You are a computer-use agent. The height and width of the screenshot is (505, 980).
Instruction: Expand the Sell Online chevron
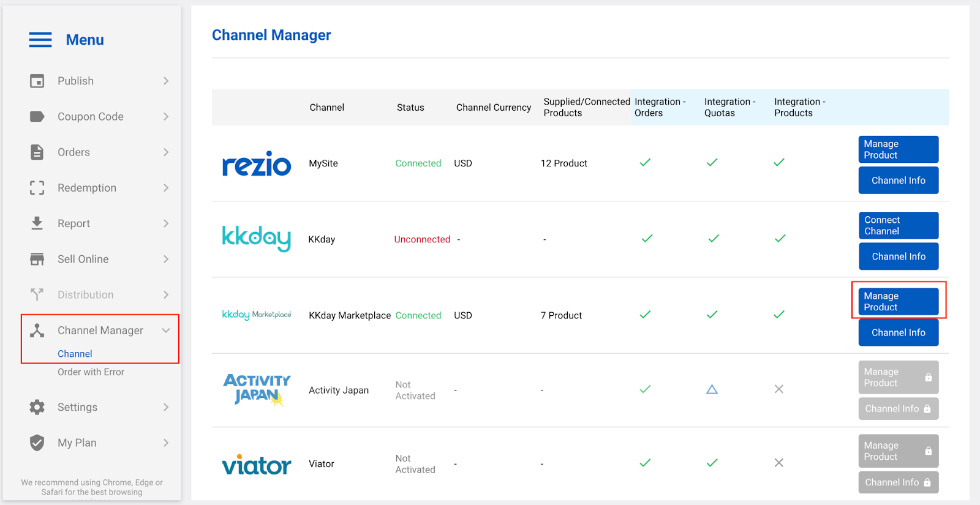click(x=166, y=259)
